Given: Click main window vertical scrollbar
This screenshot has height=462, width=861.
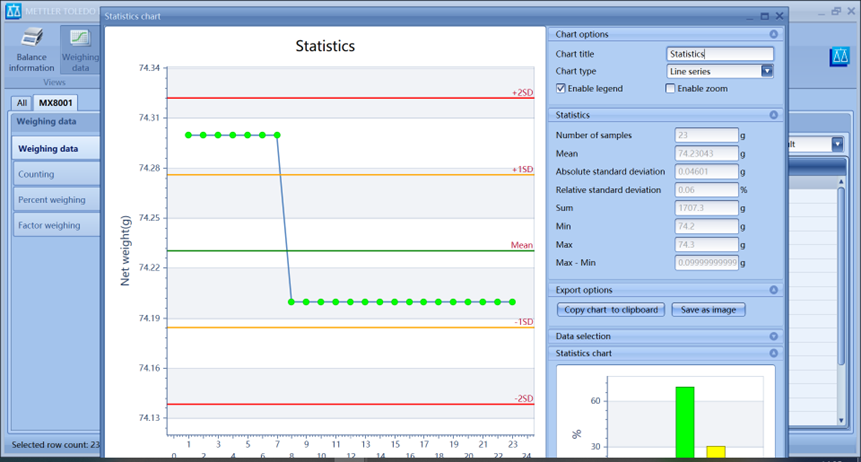Looking at the screenshot, I should tap(841, 276).
